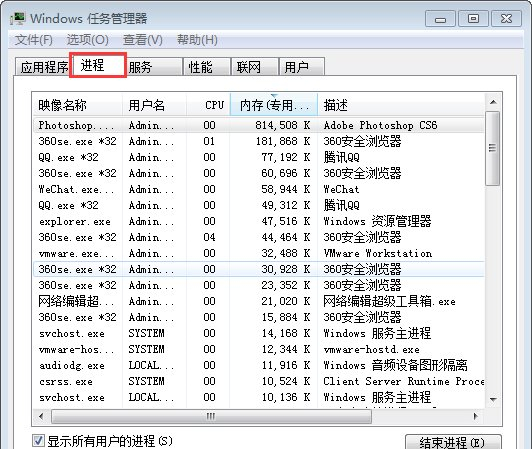Image resolution: width=532 pixels, height=449 pixels.
Task: Close the Task Manager window
Action: click(506, 19)
